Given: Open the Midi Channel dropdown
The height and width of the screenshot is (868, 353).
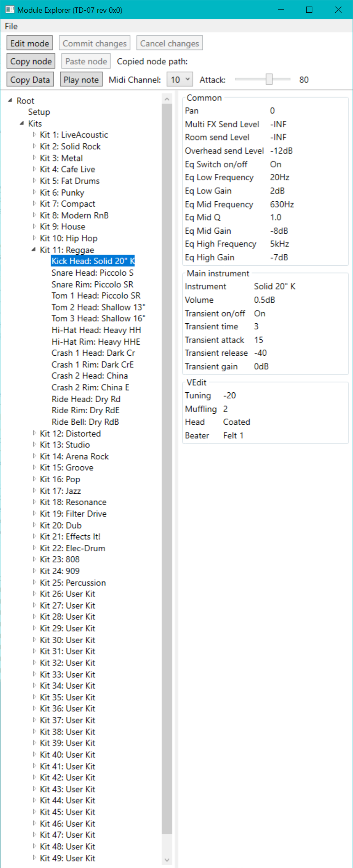Looking at the screenshot, I should point(180,80).
